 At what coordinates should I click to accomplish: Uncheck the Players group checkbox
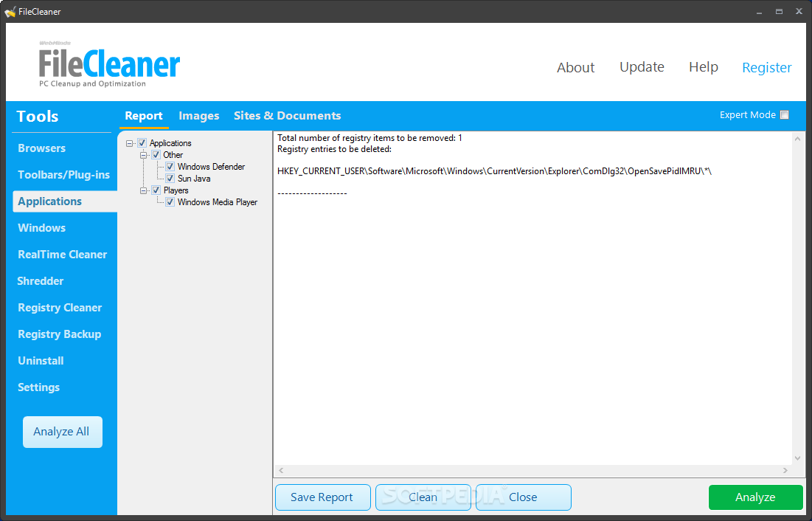tap(156, 191)
